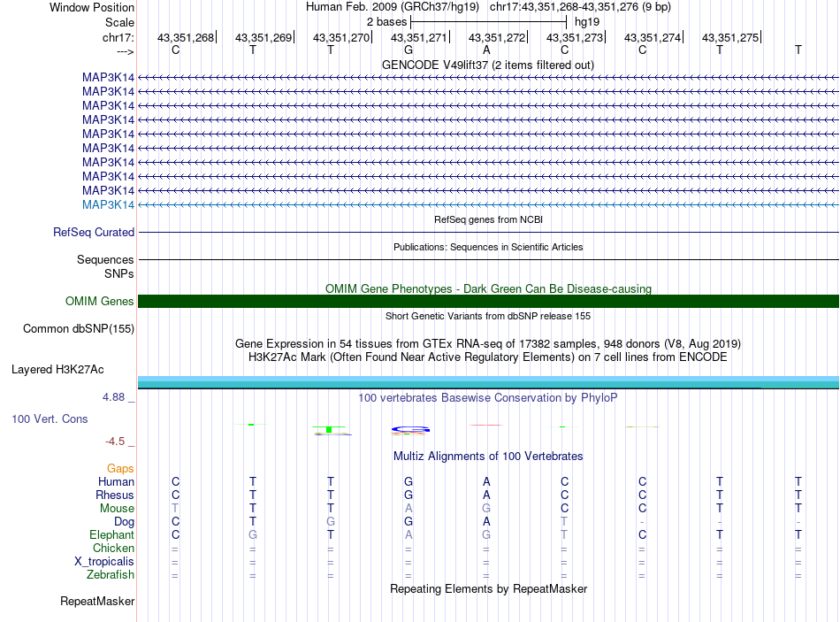Image resolution: width=840 pixels, height=622 pixels.
Task: Open the RefSeq genes from NCBI title
Action: coord(488,219)
